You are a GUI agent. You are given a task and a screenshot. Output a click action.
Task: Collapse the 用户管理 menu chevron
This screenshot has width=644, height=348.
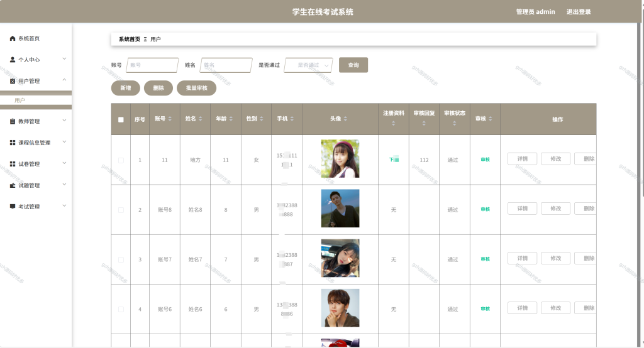(x=65, y=80)
